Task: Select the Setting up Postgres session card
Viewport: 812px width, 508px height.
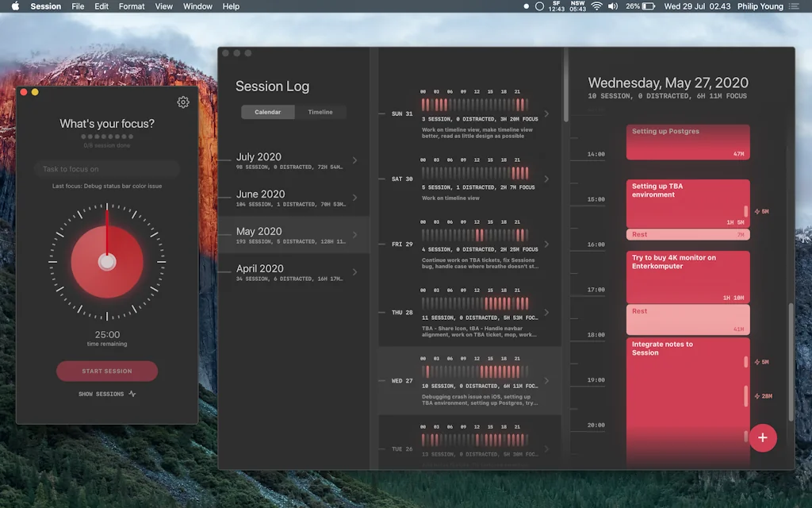Action: (687, 141)
